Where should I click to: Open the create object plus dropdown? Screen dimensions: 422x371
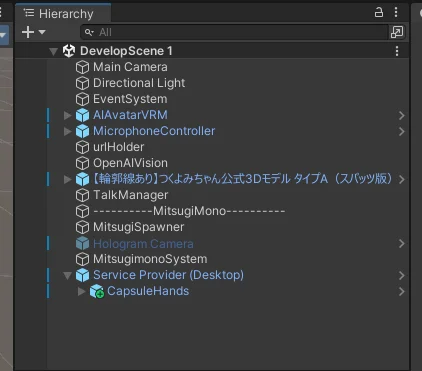click(x=33, y=32)
